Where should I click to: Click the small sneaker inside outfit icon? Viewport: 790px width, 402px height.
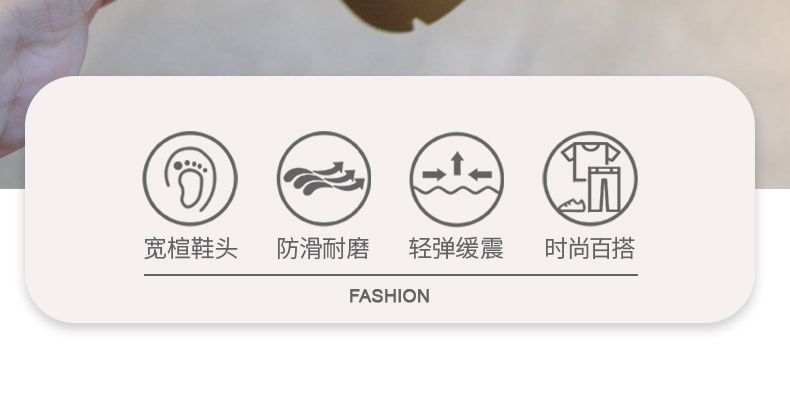[x=572, y=204]
